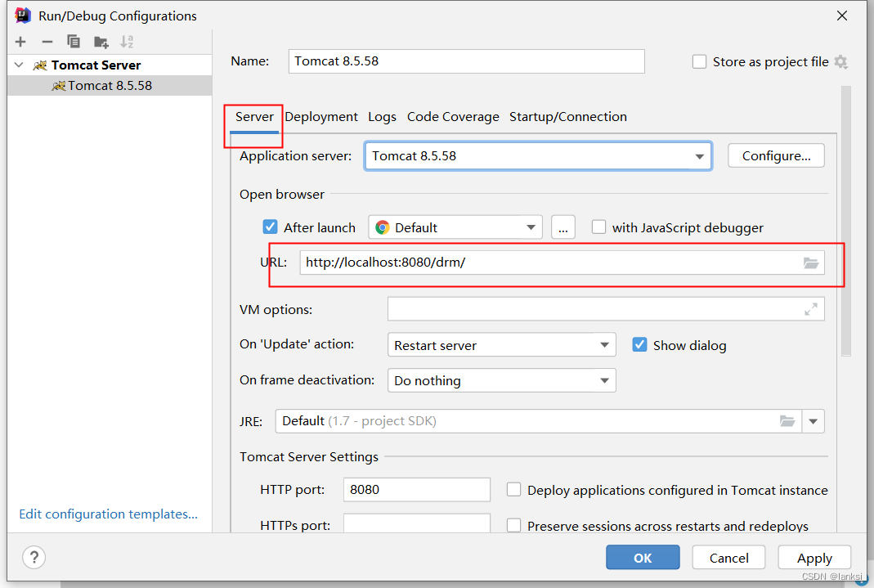Click the help question mark icon

pyautogui.click(x=34, y=557)
